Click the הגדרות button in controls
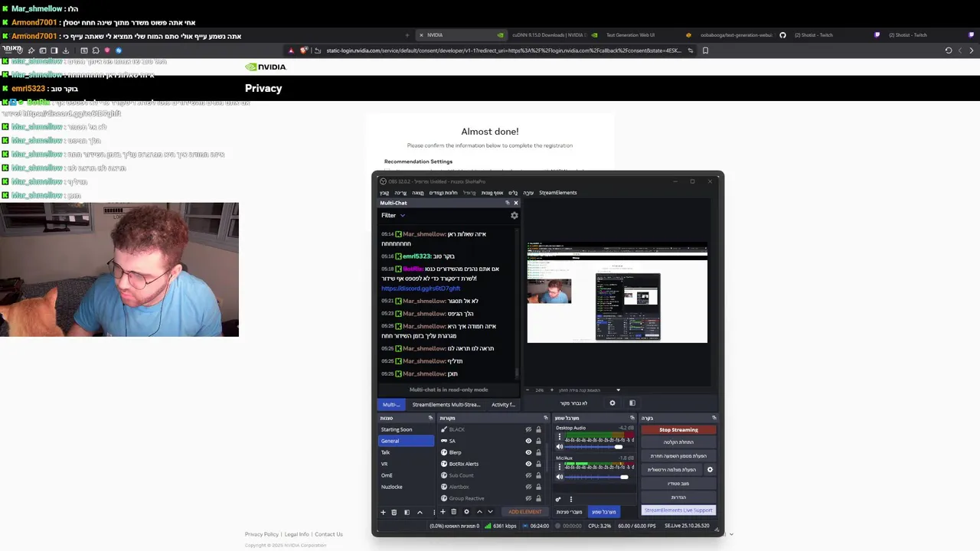980x551 pixels. coord(678,497)
